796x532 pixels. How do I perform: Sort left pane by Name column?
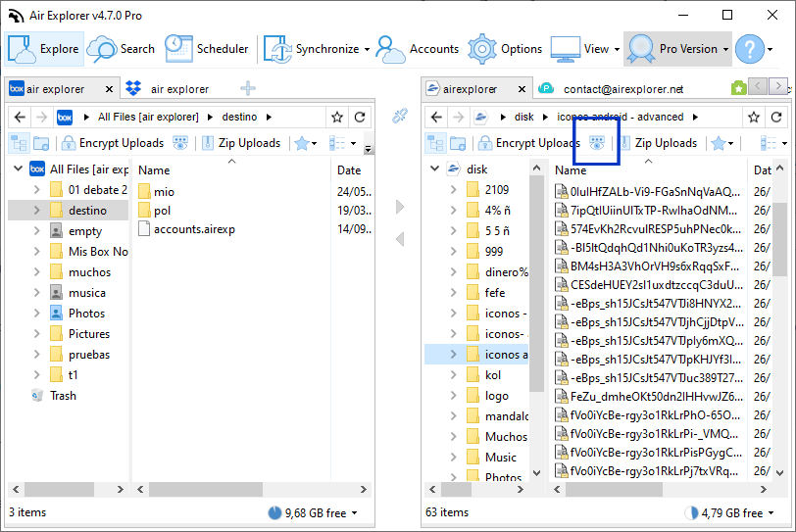click(x=154, y=170)
